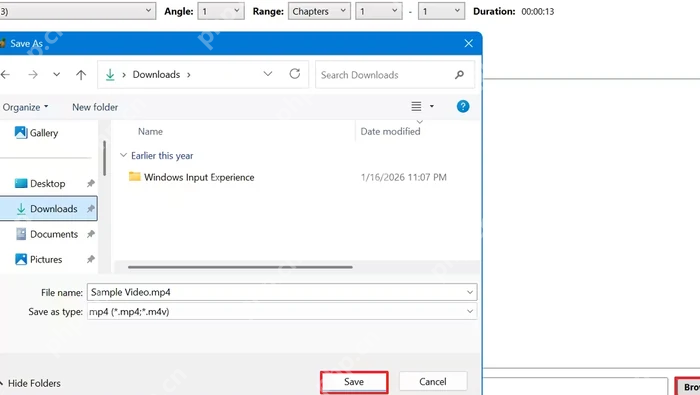Click the horizontal scrollbar in file list
This screenshot has height=395, width=700.
[240, 267]
